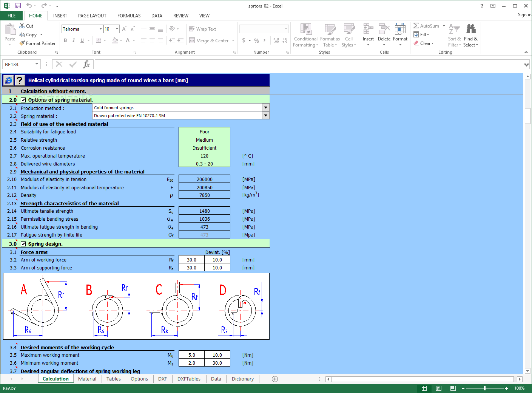Click the Arm of working force value field
The width and height of the screenshot is (532, 393).
191,260
